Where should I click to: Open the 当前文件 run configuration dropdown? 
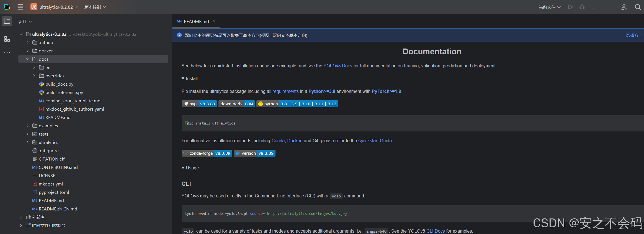click(x=550, y=7)
